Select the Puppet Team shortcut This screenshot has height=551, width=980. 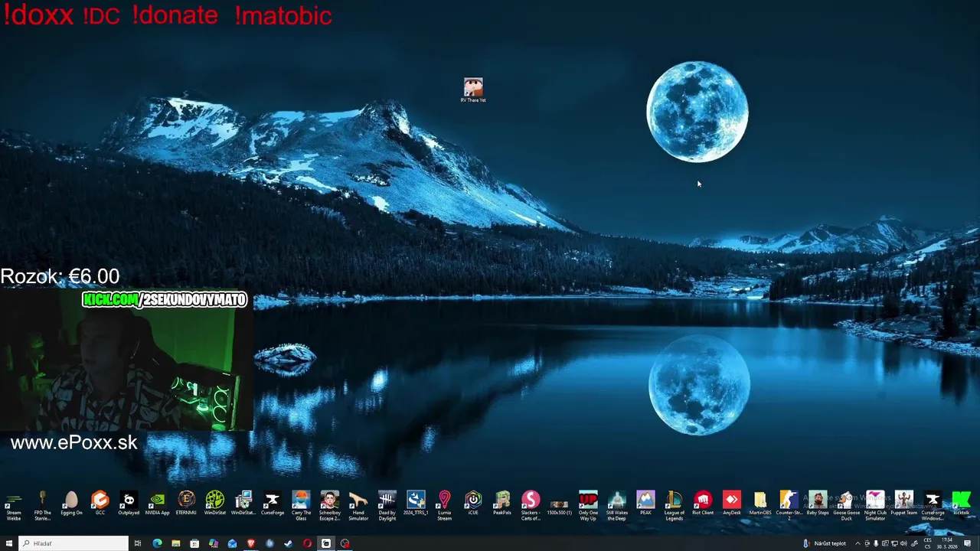pos(904,503)
